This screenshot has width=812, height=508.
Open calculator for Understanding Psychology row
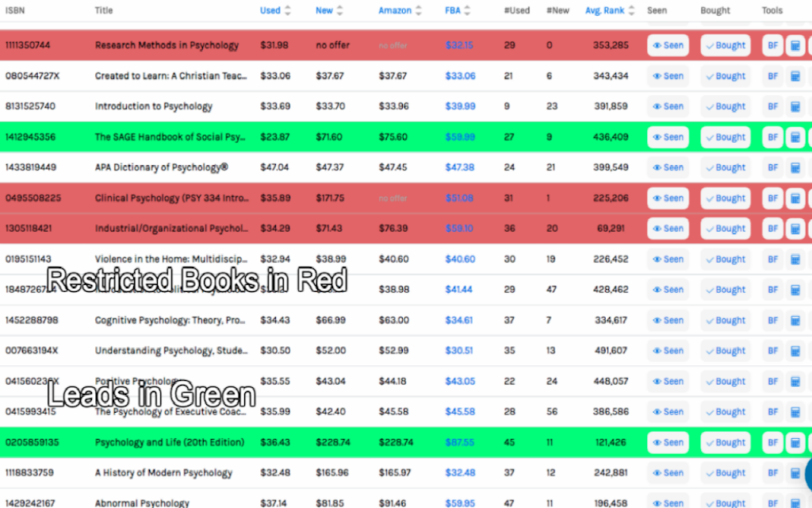[795, 351]
